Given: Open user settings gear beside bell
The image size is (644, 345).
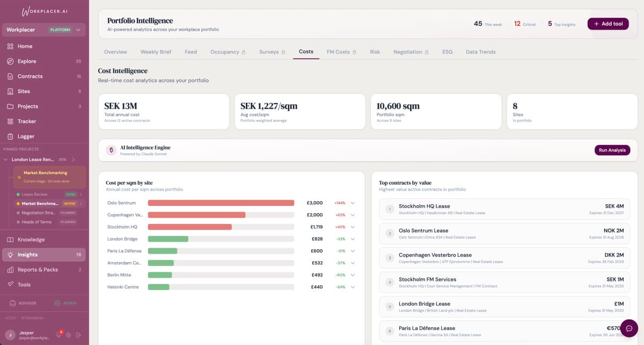Looking at the screenshot, I should click(x=69, y=335).
